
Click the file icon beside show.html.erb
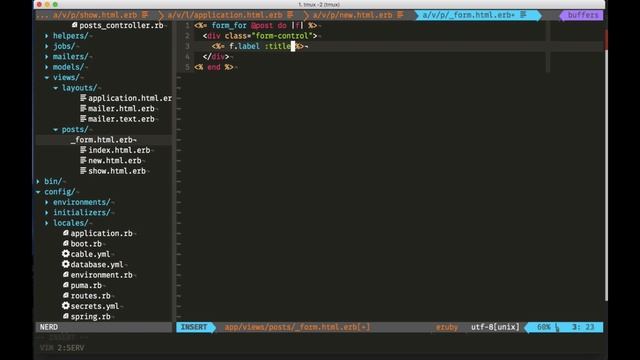coord(83,171)
